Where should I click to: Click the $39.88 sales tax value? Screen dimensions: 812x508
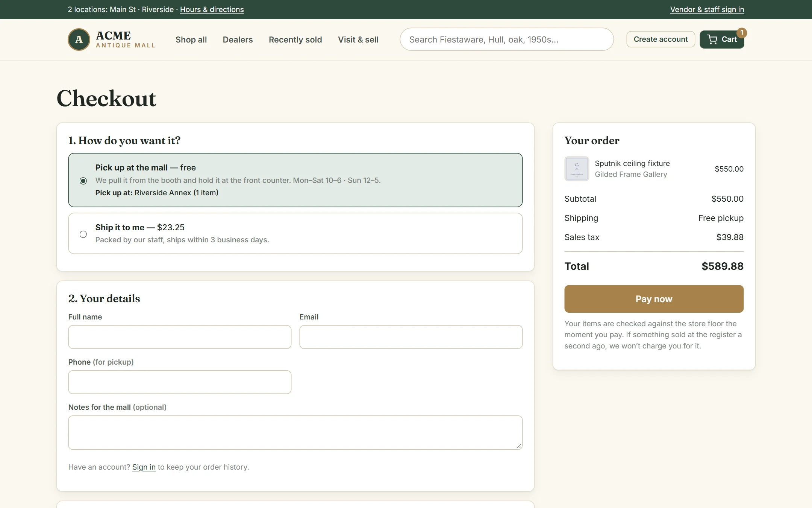pyautogui.click(x=730, y=237)
